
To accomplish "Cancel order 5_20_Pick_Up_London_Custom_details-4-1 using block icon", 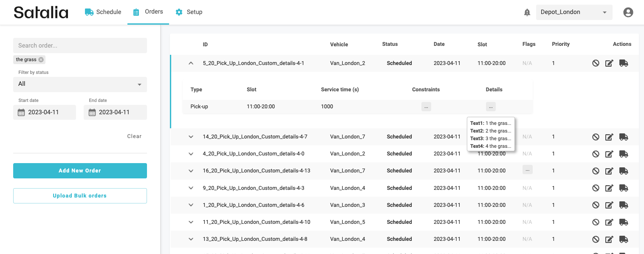I will (596, 63).
